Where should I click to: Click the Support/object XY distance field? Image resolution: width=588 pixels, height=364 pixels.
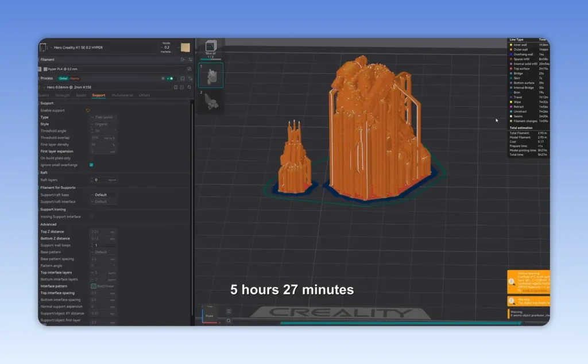coord(103,313)
